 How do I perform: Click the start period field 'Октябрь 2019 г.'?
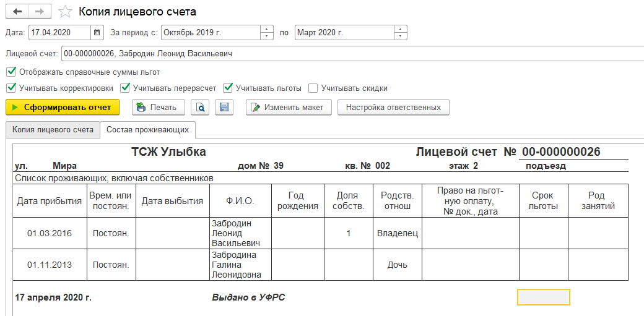(x=211, y=33)
